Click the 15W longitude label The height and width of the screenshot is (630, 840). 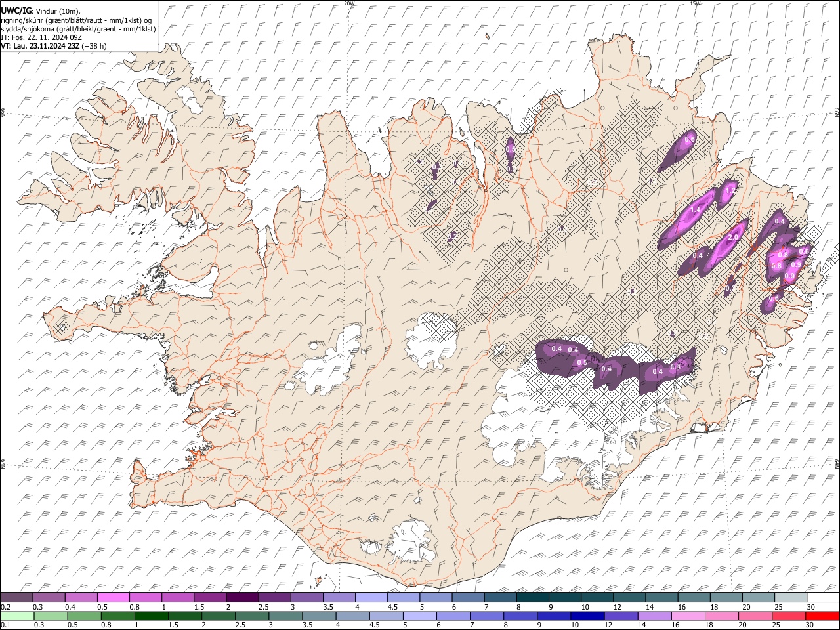(695, 3)
